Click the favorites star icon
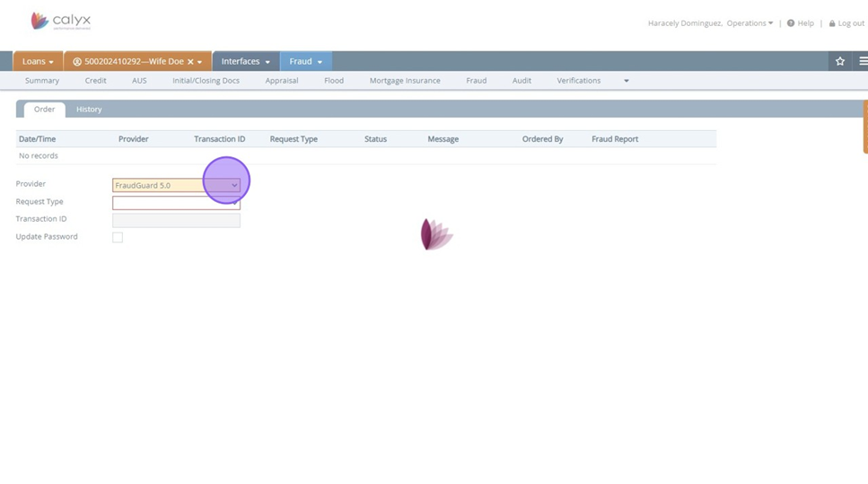 pyautogui.click(x=840, y=61)
